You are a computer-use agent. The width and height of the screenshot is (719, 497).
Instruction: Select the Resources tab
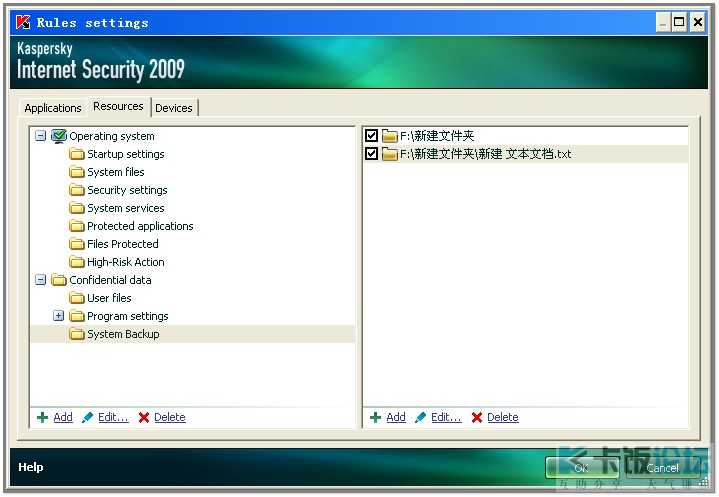point(118,106)
